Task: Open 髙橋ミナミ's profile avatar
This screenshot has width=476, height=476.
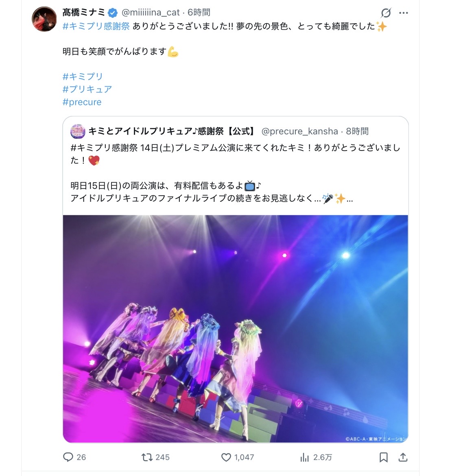Action: point(44,19)
